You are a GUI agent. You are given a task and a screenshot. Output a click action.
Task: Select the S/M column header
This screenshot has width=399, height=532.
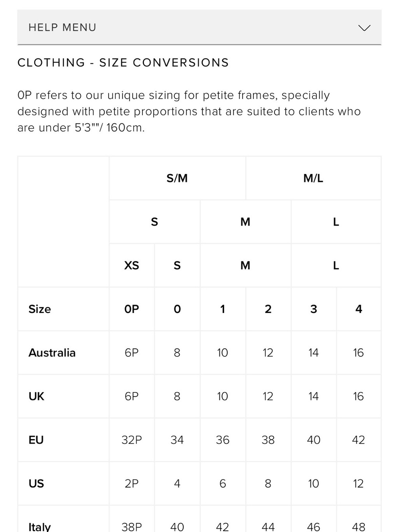[177, 178]
